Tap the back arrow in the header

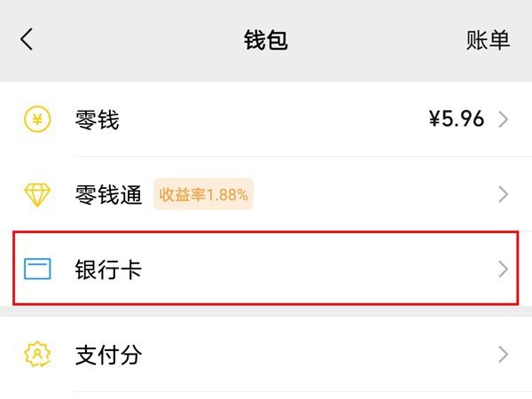point(27,40)
